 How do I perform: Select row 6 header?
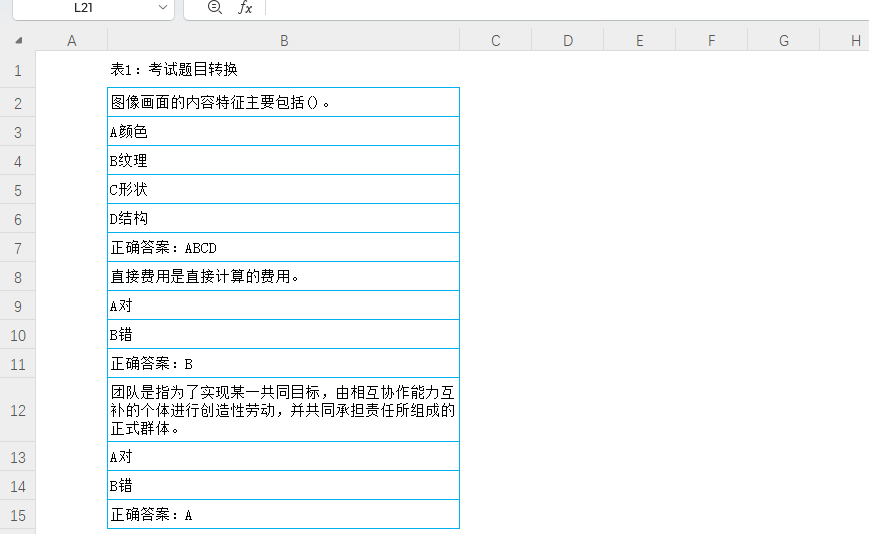18,219
